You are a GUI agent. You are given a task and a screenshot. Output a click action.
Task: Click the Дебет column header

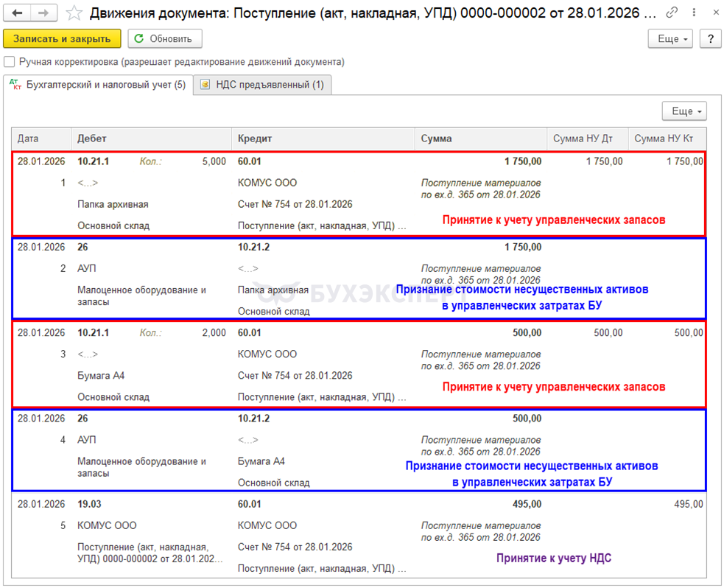tap(151, 139)
